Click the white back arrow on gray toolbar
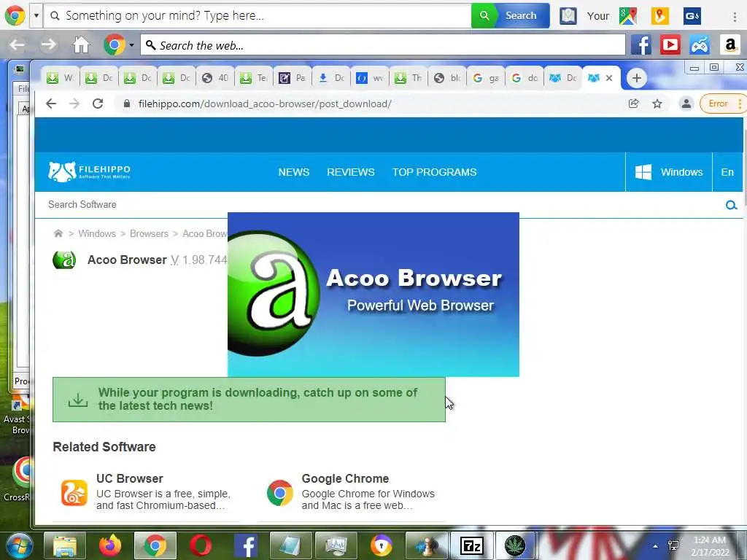The image size is (747, 560). tap(18, 45)
